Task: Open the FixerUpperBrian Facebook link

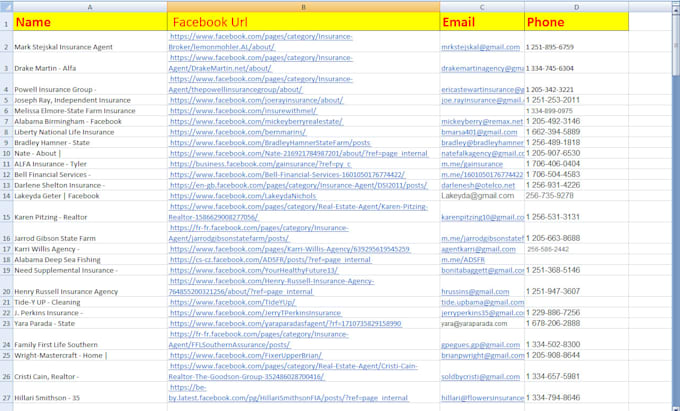Action: point(245,356)
